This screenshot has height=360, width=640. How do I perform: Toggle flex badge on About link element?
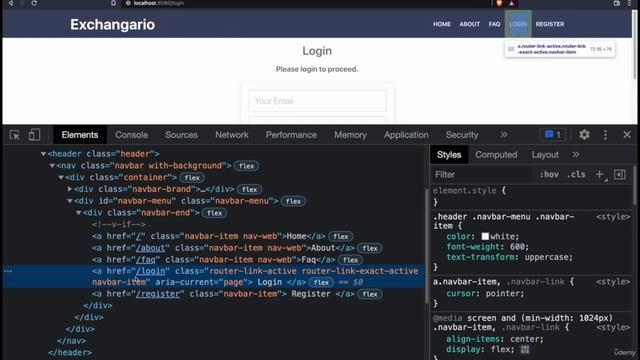[x=370, y=248]
